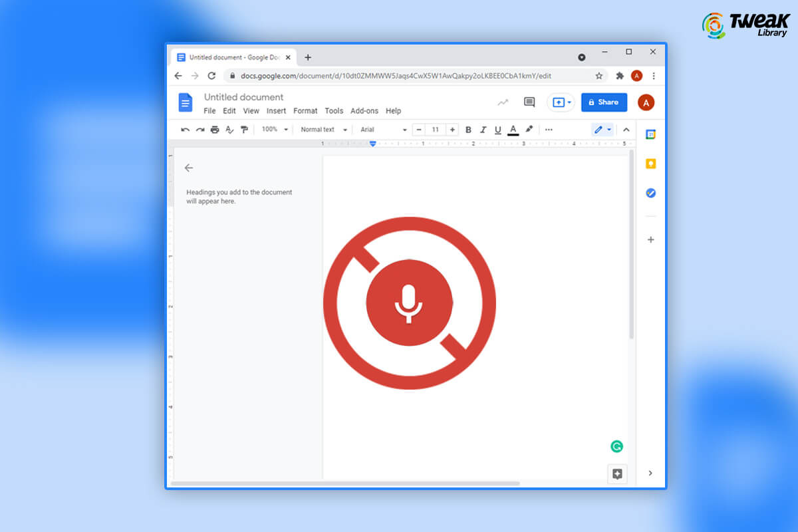
Task: Click the Undo arrow
Action: click(x=185, y=129)
